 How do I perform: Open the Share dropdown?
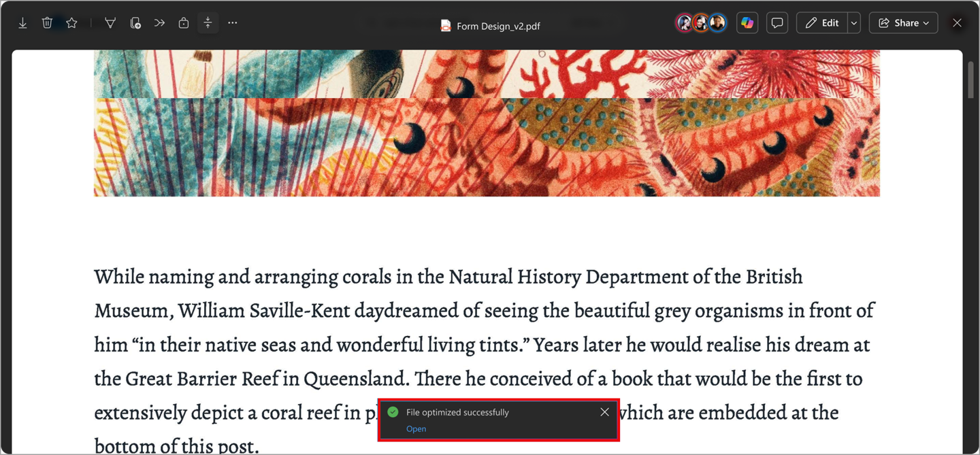pyautogui.click(x=903, y=23)
